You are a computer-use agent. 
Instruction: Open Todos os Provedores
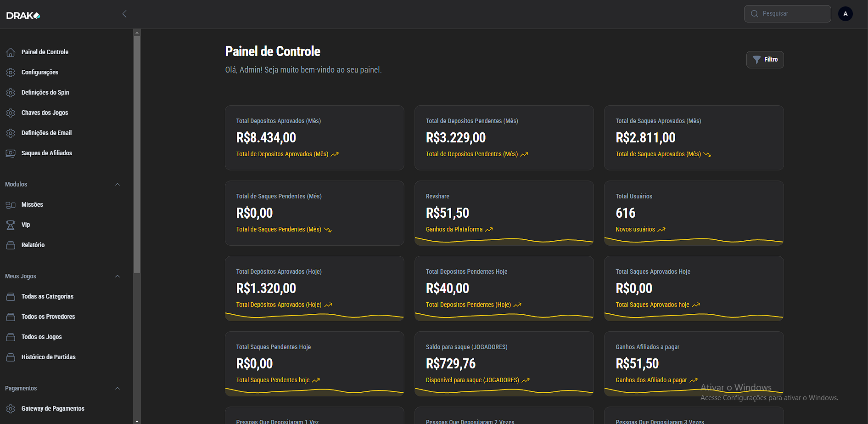pyautogui.click(x=48, y=317)
